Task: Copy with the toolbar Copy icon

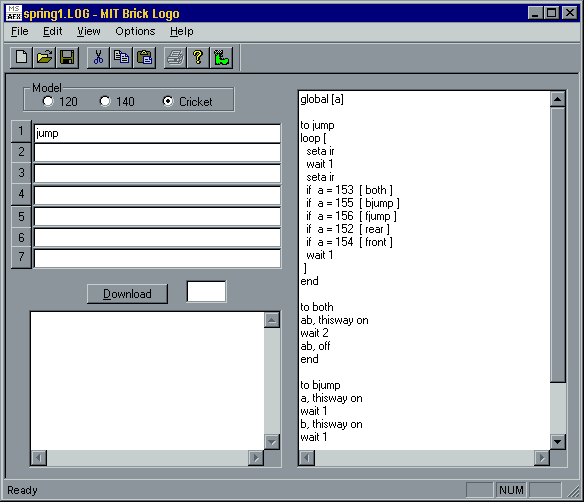Action: [x=121, y=57]
